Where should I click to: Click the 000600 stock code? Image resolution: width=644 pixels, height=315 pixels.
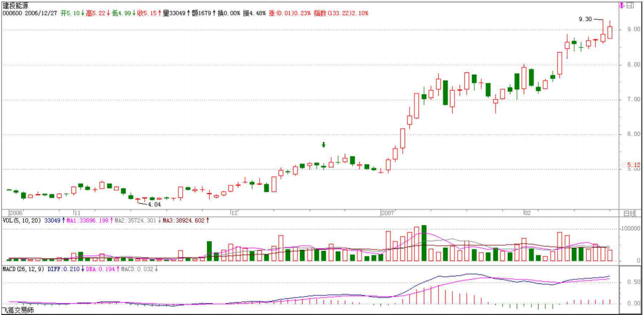click(x=12, y=13)
